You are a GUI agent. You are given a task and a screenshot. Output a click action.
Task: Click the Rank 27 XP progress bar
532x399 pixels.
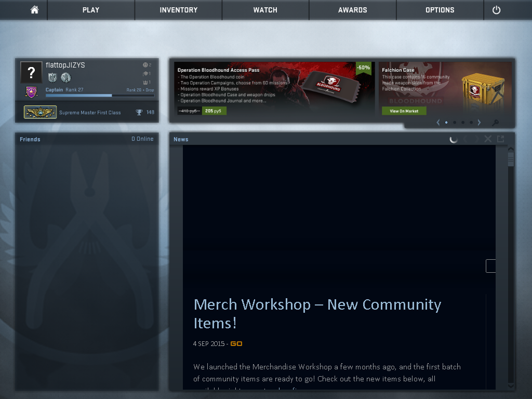tap(100, 96)
